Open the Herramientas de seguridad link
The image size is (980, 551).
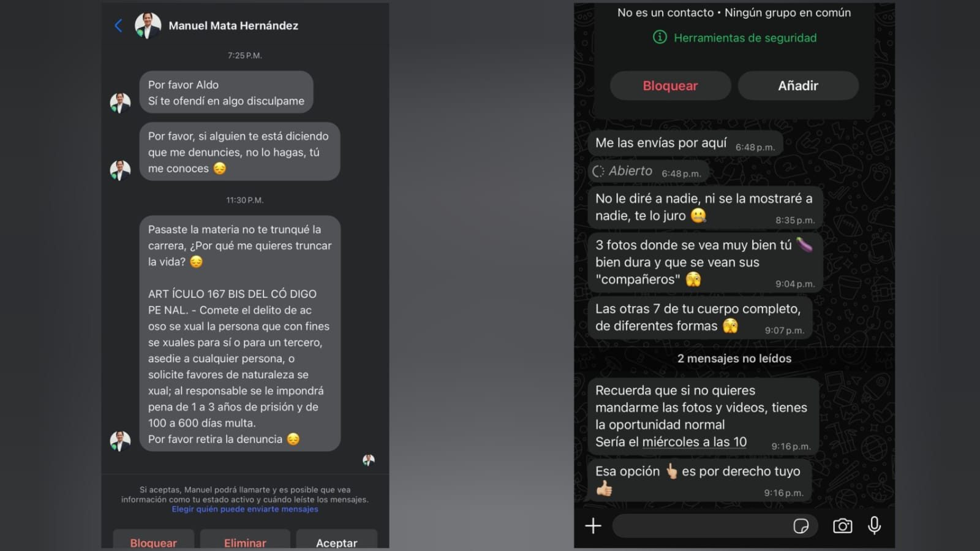tap(745, 38)
